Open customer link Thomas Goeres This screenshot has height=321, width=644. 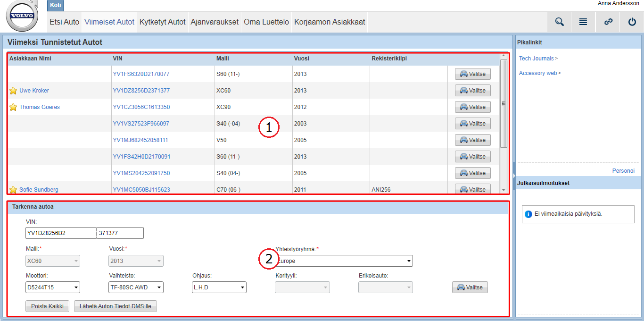tap(40, 107)
